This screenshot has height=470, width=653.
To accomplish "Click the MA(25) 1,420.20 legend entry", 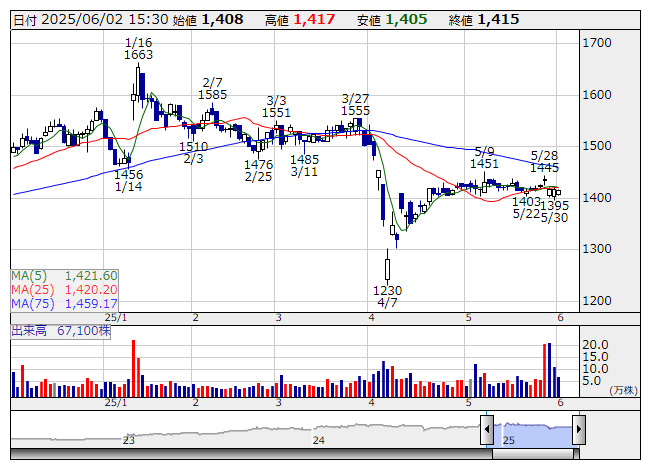I will tap(64, 290).
